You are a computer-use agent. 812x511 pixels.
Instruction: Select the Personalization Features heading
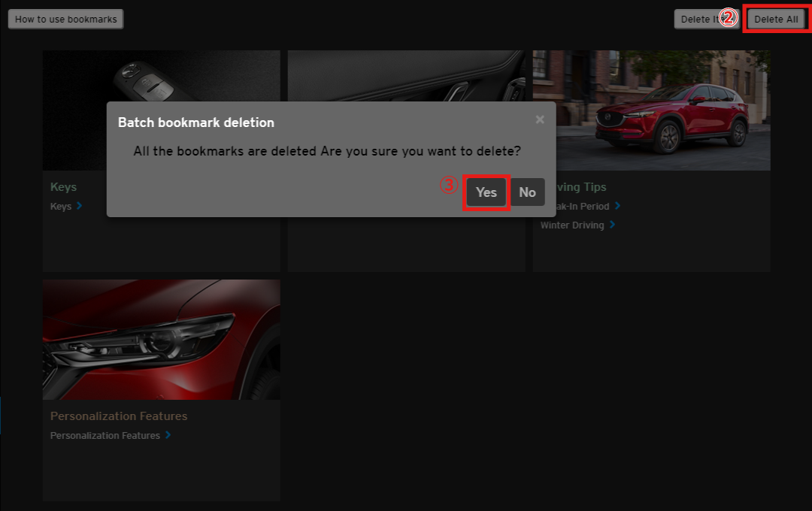pyautogui.click(x=119, y=416)
